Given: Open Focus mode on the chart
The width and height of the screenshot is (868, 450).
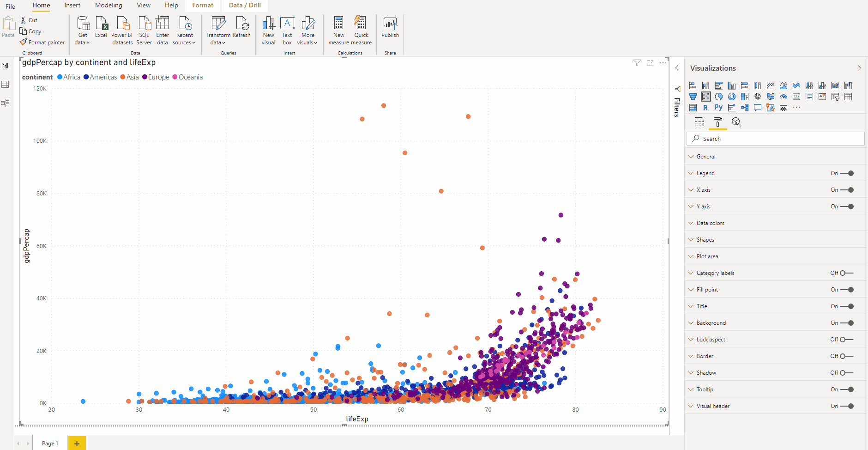Looking at the screenshot, I should [650, 63].
